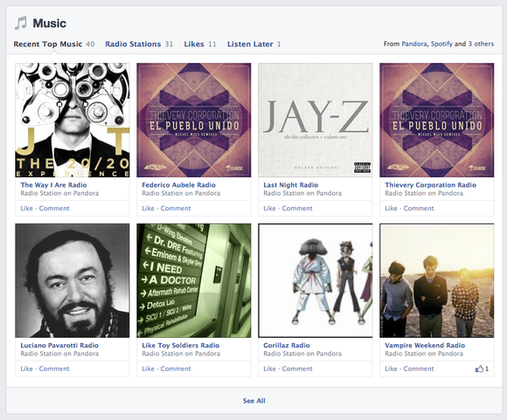Like Like Toy Soldiers Radio station
This screenshot has height=420, width=507.
(x=148, y=368)
